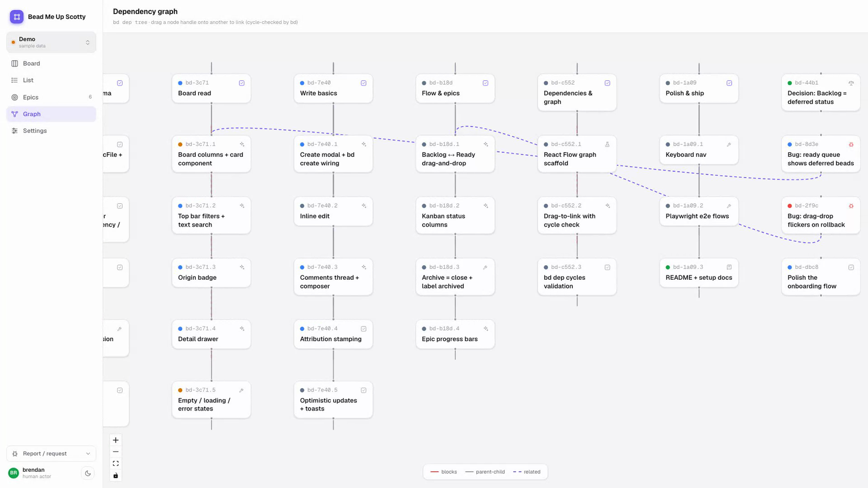The width and height of the screenshot is (868, 488).
Task: Click the bug icon on bd-8d3e card
Action: coord(851,144)
